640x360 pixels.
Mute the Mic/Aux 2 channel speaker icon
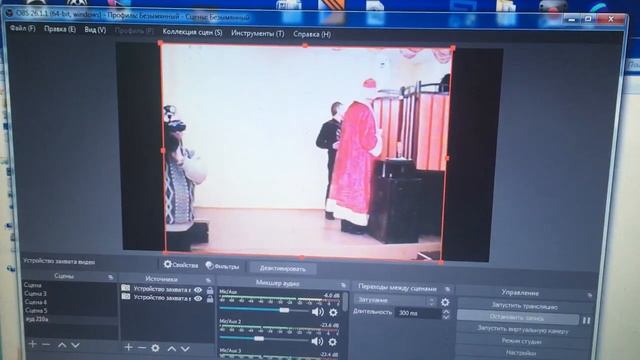tap(317, 341)
